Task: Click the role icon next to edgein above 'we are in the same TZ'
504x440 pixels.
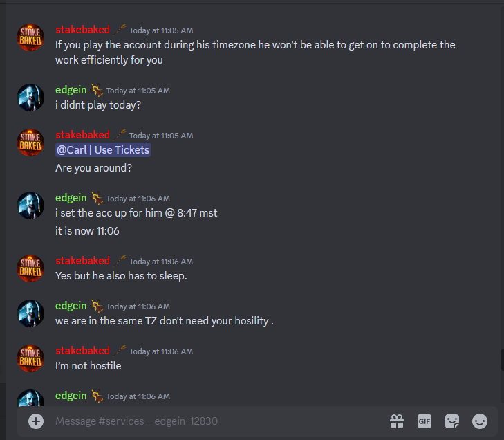Action: [97, 306]
